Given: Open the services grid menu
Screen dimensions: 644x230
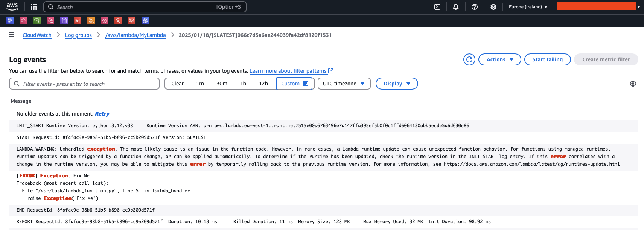Looking at the screenshot, I should coord(34,7).
